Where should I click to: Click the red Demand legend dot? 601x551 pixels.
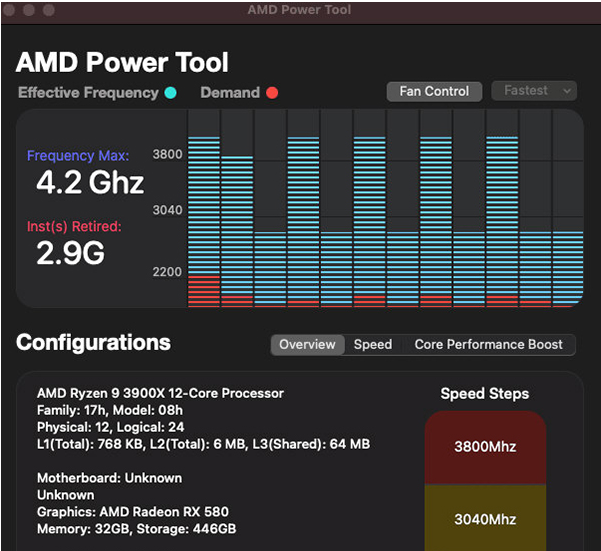pyautogui.click(x=272, y=93)
